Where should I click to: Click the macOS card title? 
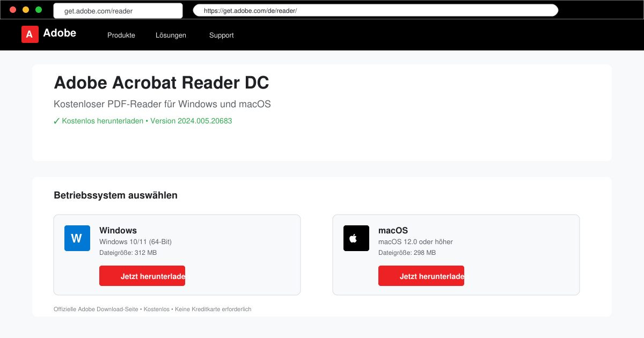click(393, 231)
